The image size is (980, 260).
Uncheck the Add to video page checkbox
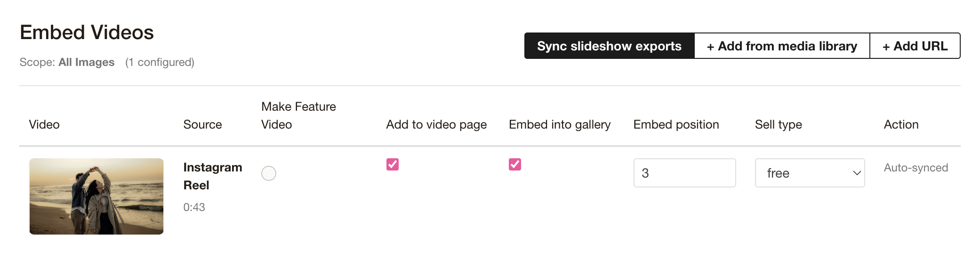coord(393,164)
